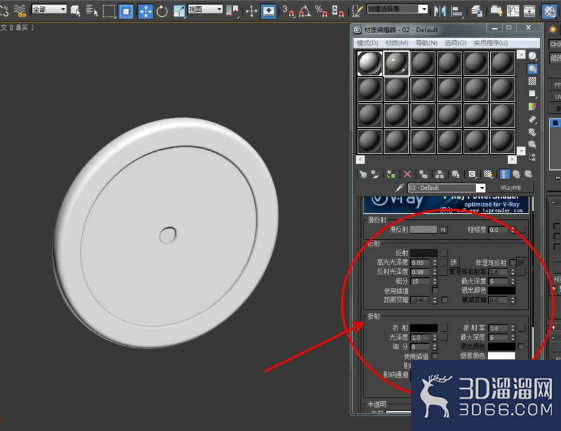
Task: Toggle the Backlight icon in Material Editor
Action: [532, 69]
